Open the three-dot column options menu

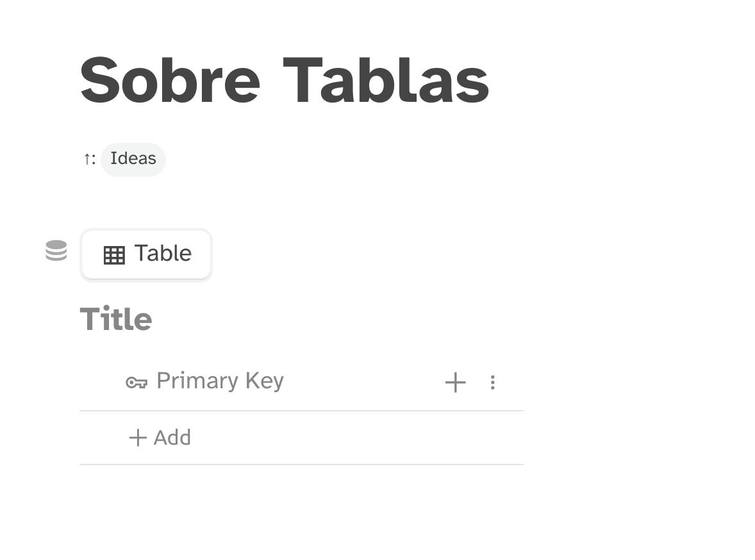pyautogui.click(x=492, y=383)
